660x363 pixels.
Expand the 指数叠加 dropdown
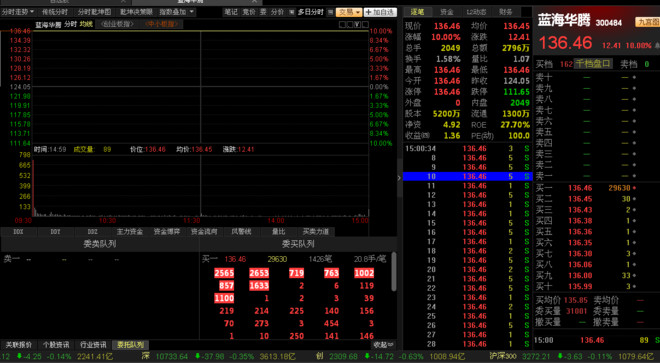tap(176, 12)
